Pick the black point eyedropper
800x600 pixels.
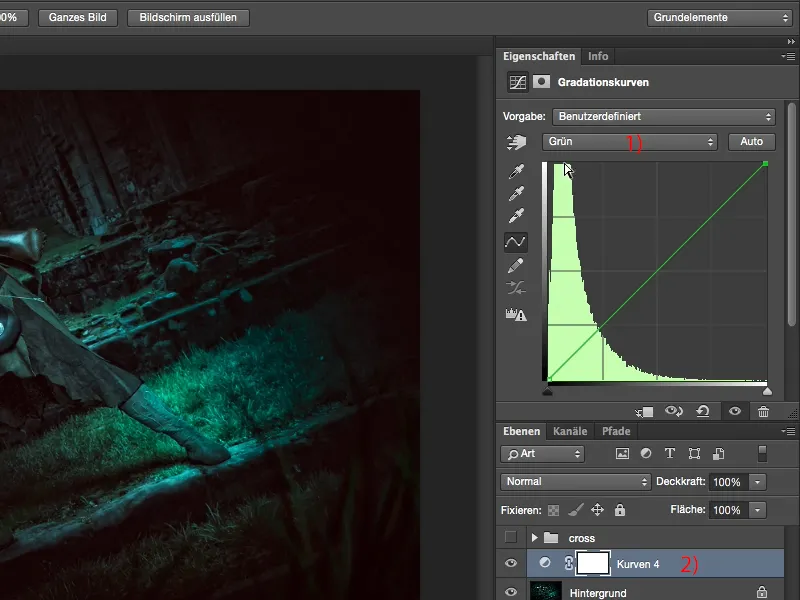point(516,171)
